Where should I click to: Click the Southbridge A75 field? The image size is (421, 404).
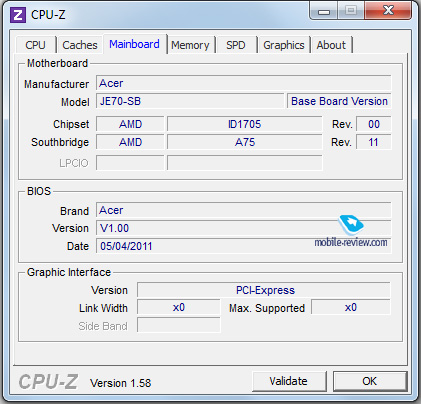point(245,142)
